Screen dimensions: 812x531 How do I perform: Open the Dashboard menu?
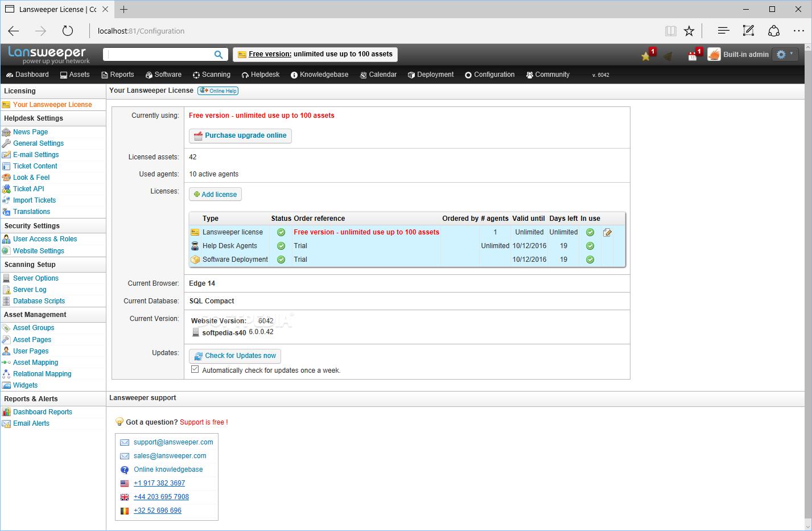pyautogui.click(x=27, y=75)
